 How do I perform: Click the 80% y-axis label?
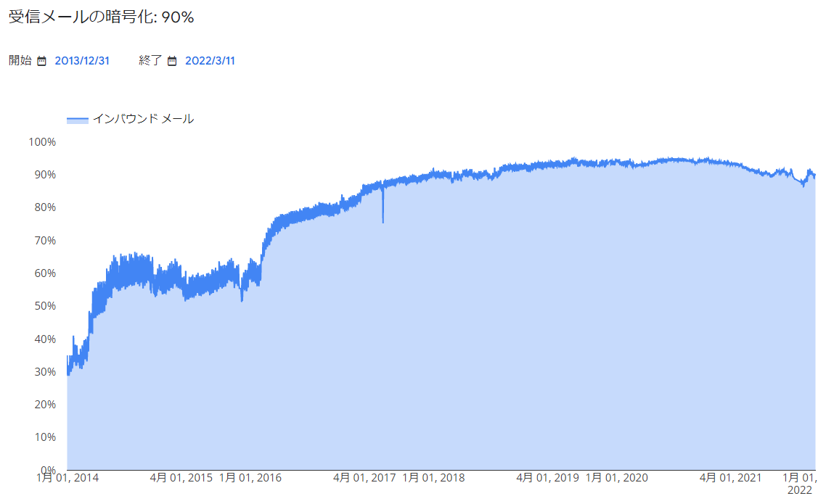45,207
